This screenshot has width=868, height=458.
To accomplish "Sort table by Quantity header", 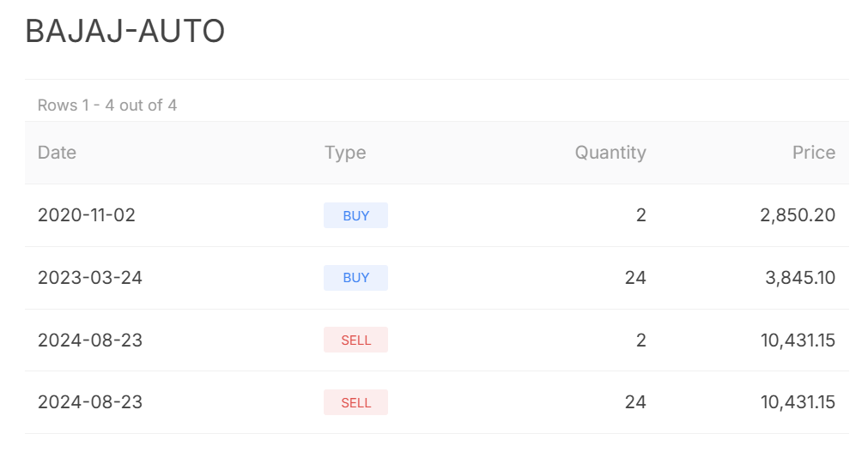I will (610, 153).
